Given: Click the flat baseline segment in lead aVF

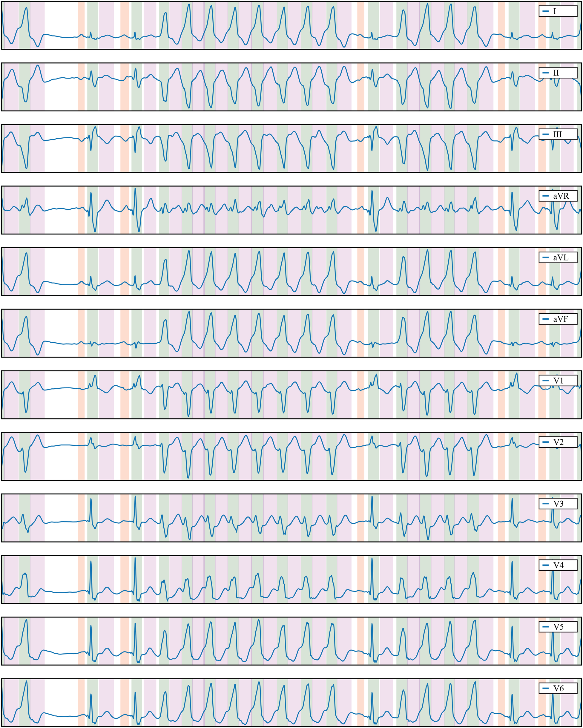Looking at the screenshot, I should pos(62,343).
